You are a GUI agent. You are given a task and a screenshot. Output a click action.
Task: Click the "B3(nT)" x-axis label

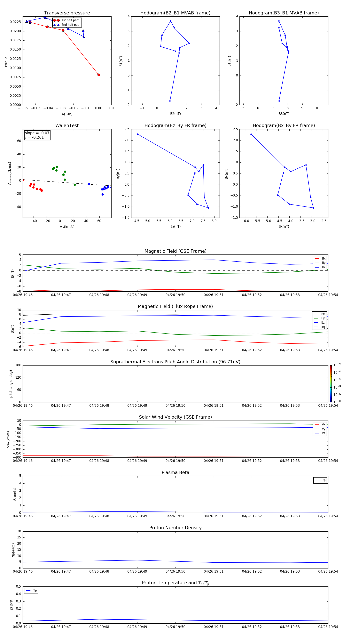tap(284, 114)
